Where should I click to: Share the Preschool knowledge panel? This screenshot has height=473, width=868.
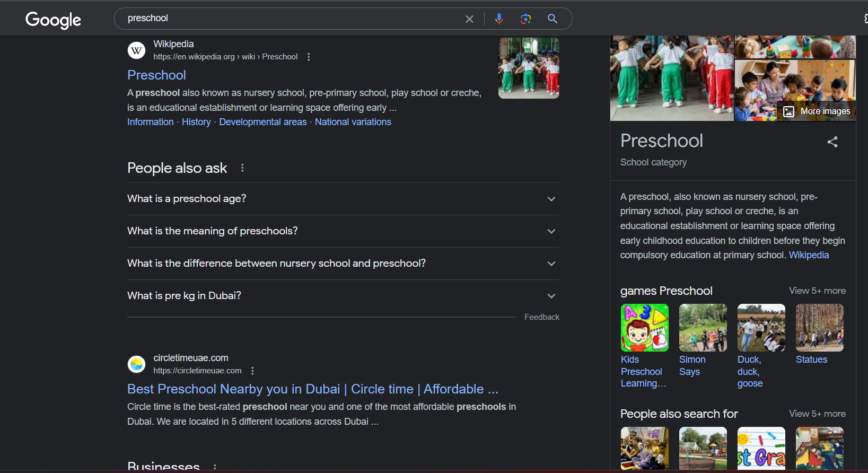coord(832,142)
